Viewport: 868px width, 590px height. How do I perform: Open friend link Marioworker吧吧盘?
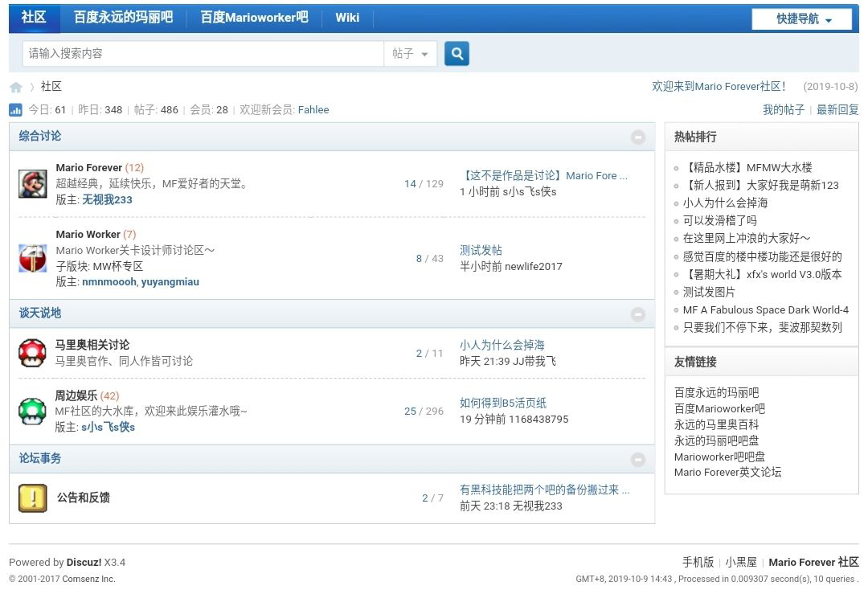pyautogui.click(x=719, y=457)
